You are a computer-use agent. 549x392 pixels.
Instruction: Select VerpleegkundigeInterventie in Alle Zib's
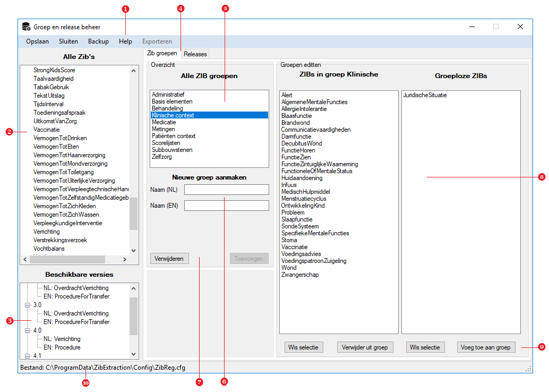[x=68, y=223]
